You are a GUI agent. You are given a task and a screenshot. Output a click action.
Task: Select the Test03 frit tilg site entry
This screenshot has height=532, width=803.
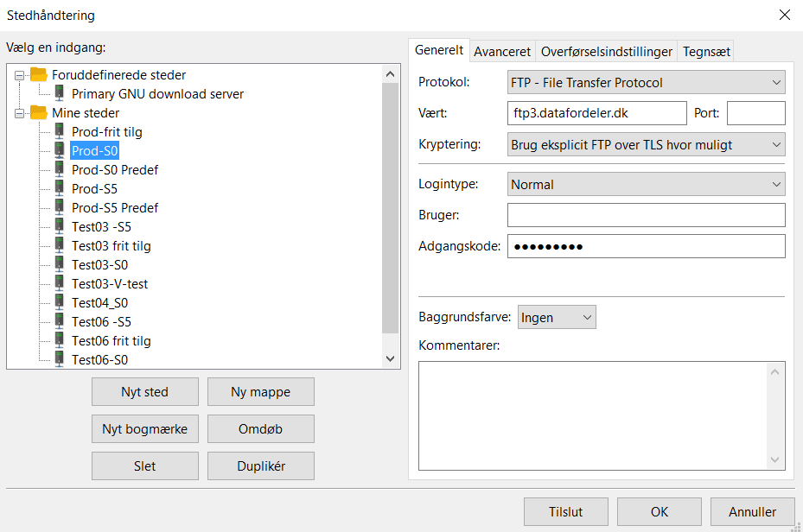click(111, 246)
